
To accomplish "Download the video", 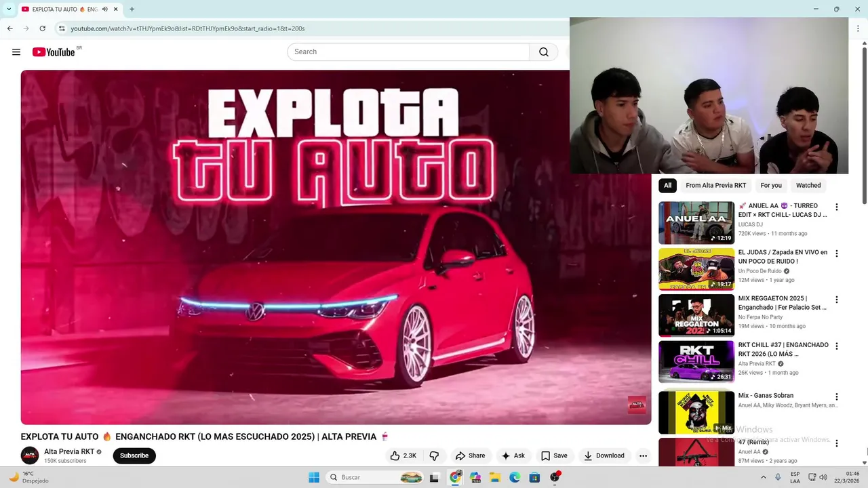I will 604,455.
